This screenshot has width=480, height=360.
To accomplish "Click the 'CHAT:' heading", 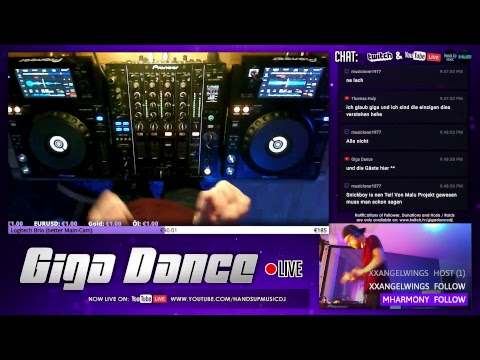I will pyautogui.click(x=346, y=57).
